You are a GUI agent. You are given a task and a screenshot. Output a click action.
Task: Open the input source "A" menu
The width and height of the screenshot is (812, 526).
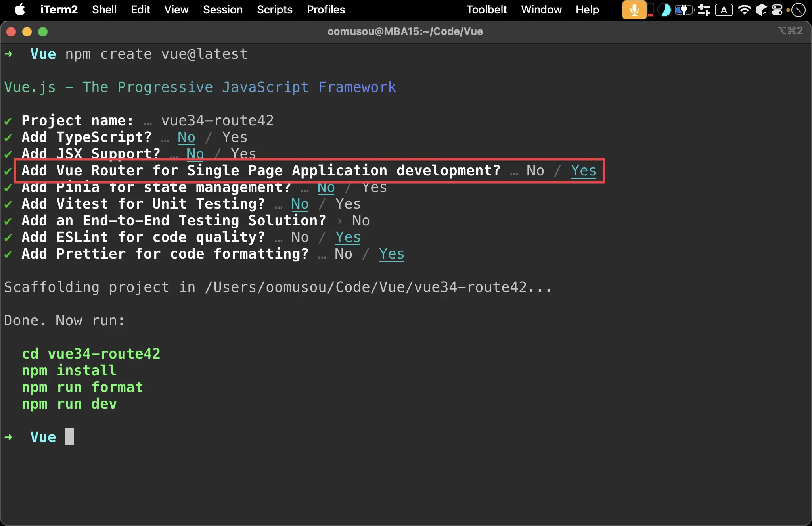click(724, 10)
